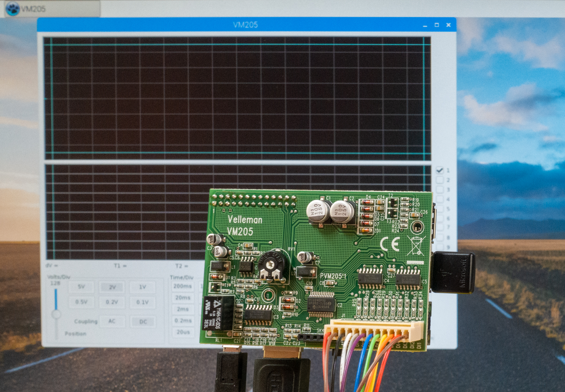Screen dimensions: 565x392
Task: Select 0.1V Volts/Div setting
Action: click(142, 302)
